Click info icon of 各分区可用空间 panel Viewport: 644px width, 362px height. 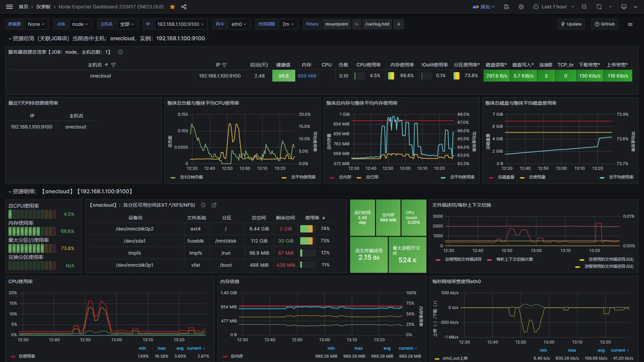coord(203,205)
